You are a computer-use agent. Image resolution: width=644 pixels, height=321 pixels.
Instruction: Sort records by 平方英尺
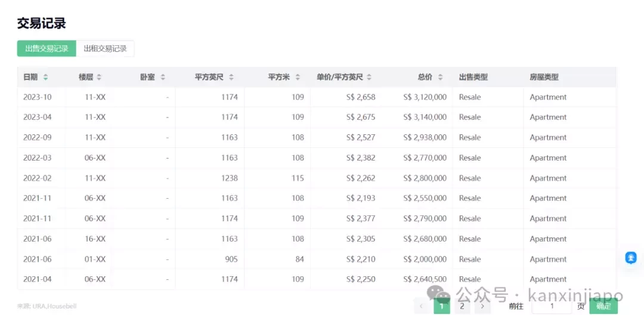tap(231, 77)
